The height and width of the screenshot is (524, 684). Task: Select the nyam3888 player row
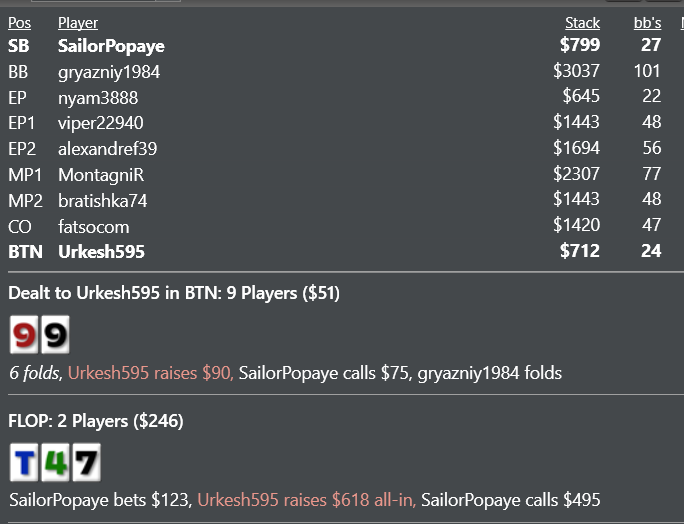pyautogui.click(x=335, y=97)
